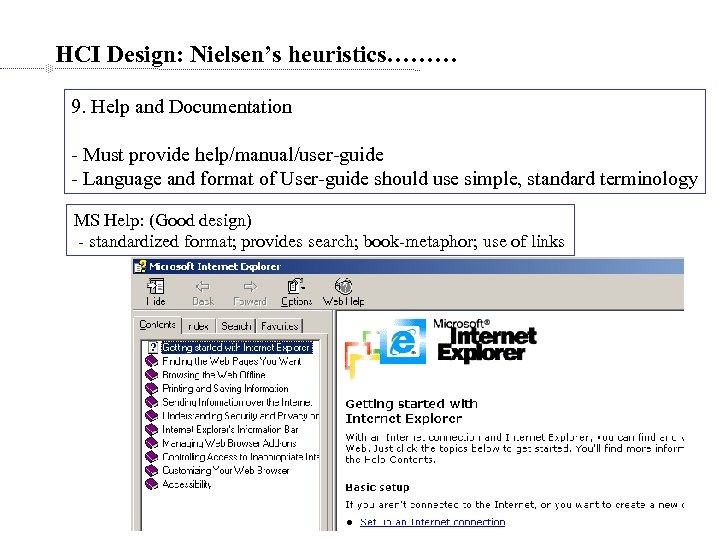This screenshot has height=540, width=720.
Task: Click book icon beside Customizing Your Web Browser
Action: coord(152,471)
